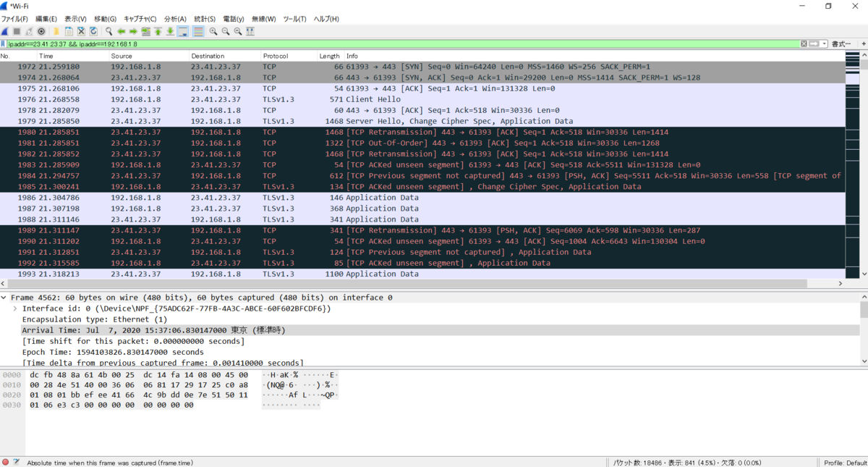868x467 pixels.
Task: Expand the Interface id tree item
Action: pyautogui.click(x=15, y=308)
